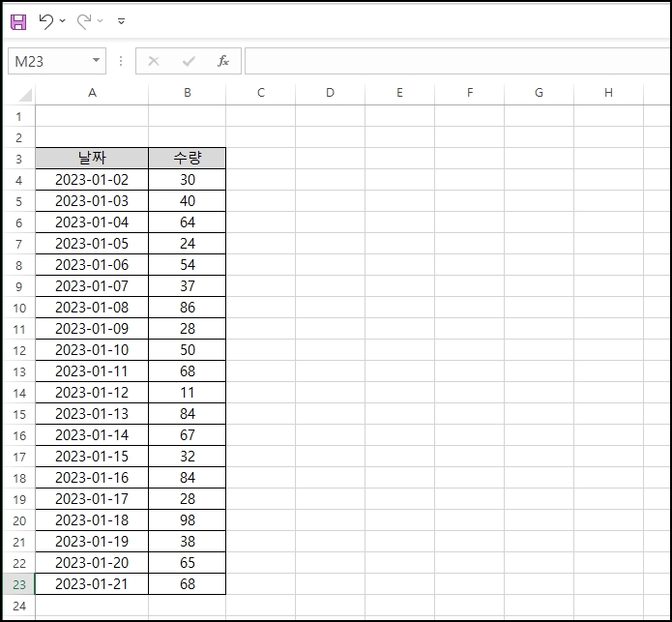Select column A header
Image resolution: width=672 pixels, height=622 pixels.
click(x=92, y=93)
